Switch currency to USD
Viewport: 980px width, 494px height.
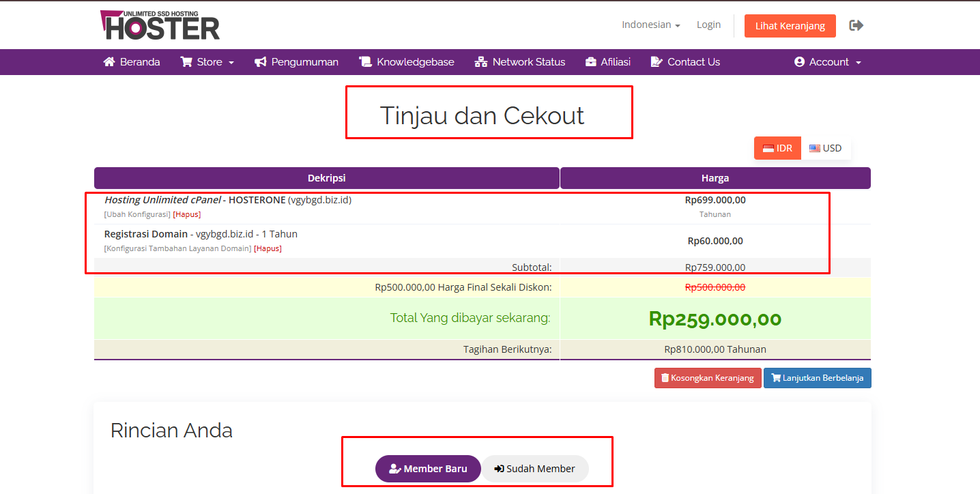point(826,147)
